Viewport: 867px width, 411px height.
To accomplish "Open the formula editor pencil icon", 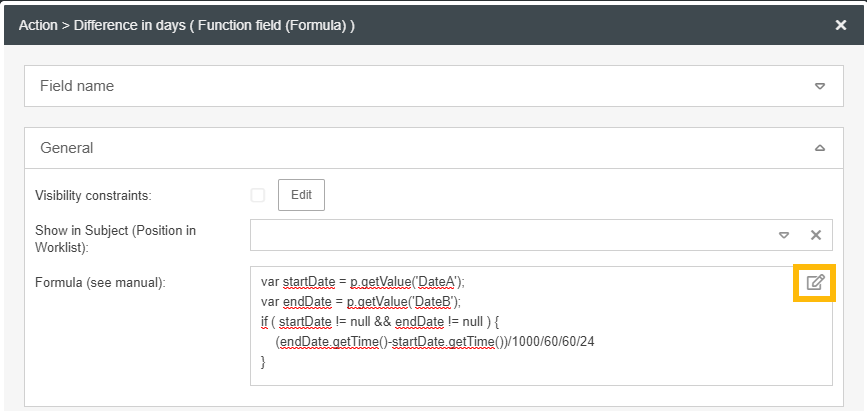I will [816, 282].
